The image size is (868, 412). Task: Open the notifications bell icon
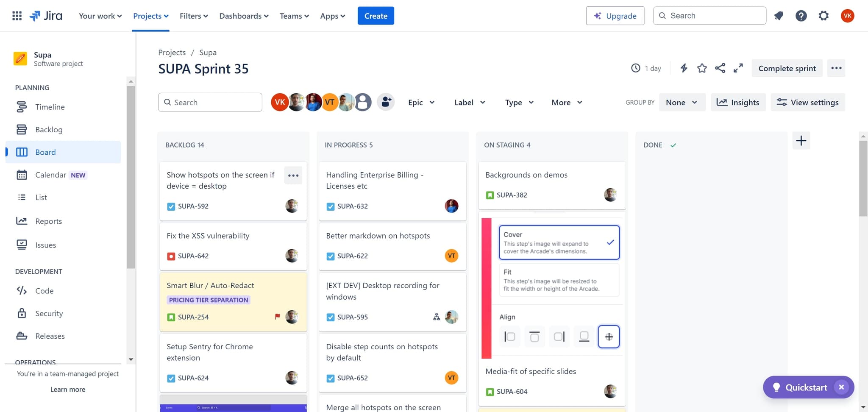tap(779, 16)
